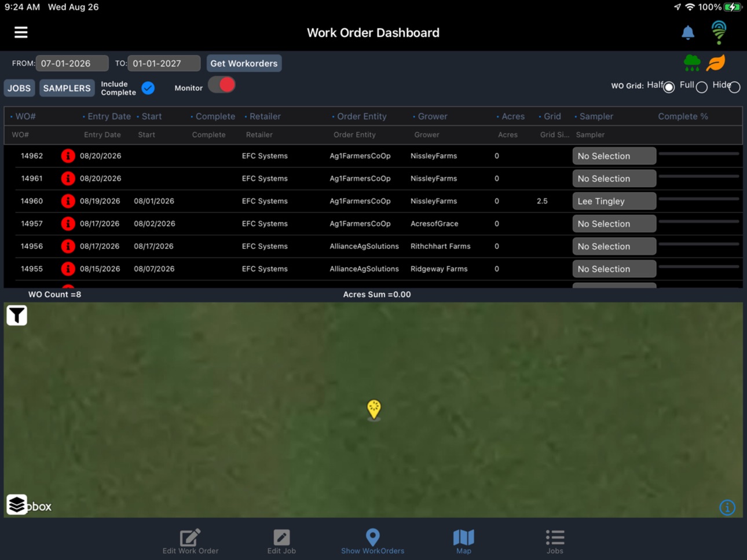Open notifications bell

[x=687, y=32]
